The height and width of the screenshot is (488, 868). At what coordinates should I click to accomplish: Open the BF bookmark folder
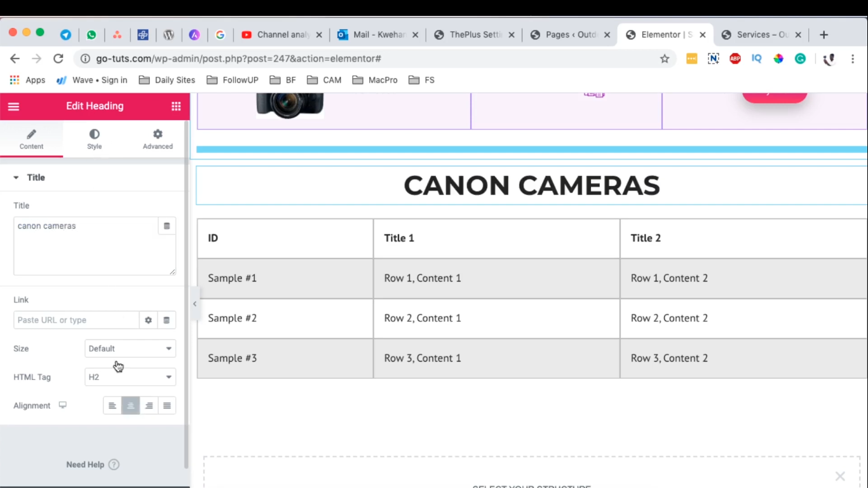tap(283, 80)
